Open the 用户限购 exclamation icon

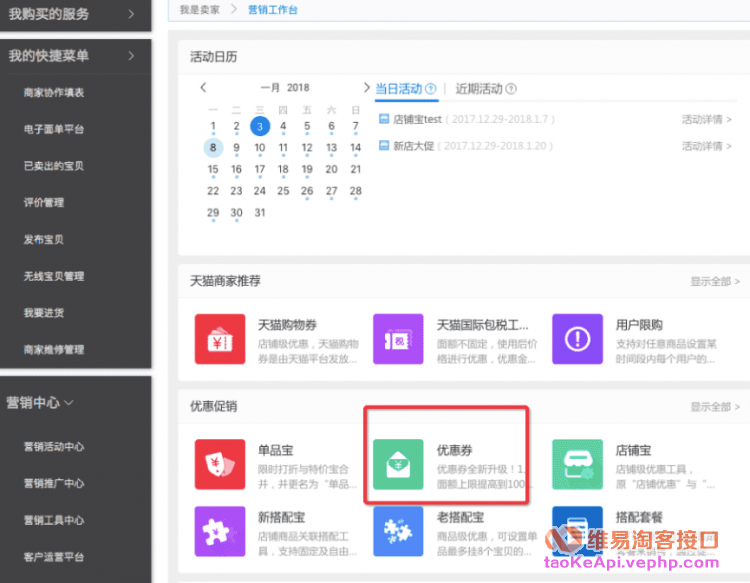point(577,339)
